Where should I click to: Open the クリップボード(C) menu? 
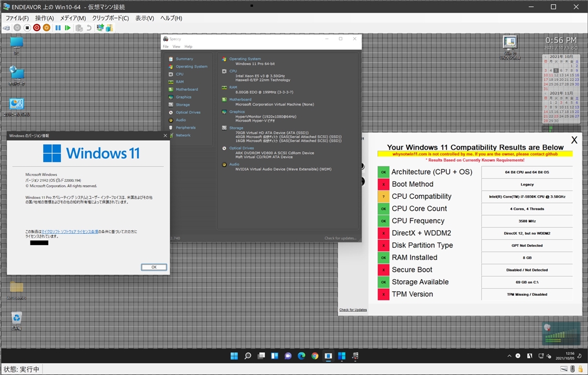point(111,18)
